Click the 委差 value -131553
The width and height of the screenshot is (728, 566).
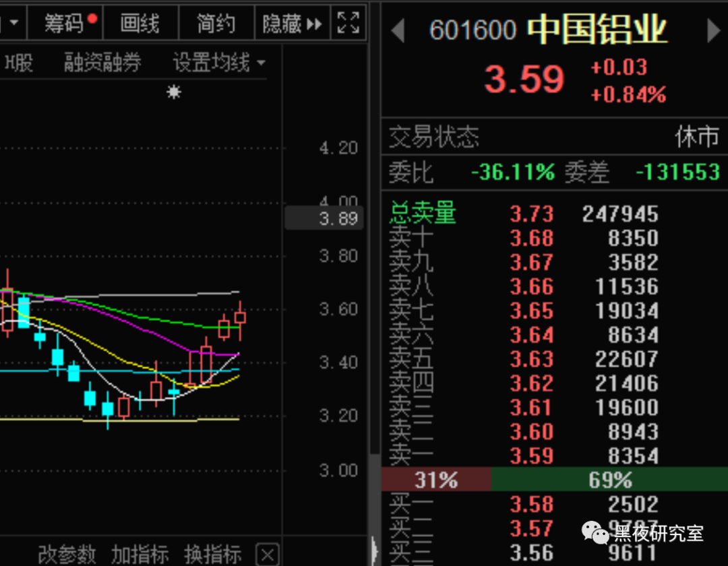[678, 172]
